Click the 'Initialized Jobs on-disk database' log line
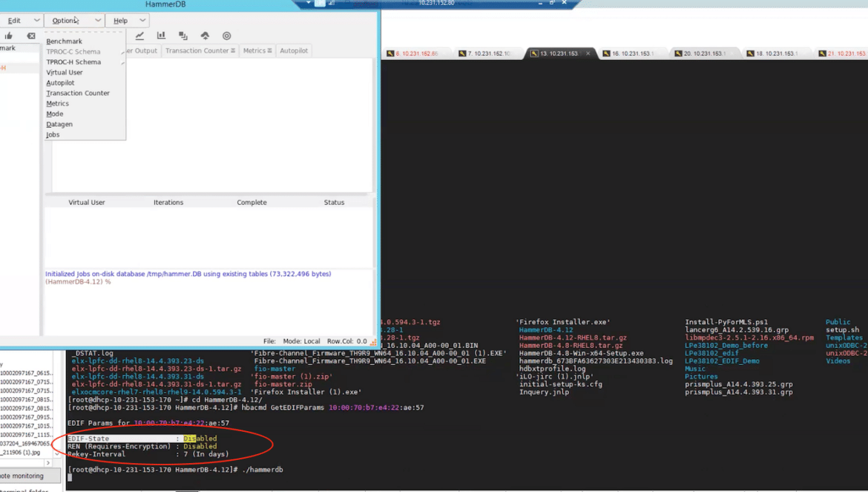The image size is (868, 492). pyautogui.click(x=188, y=274)
